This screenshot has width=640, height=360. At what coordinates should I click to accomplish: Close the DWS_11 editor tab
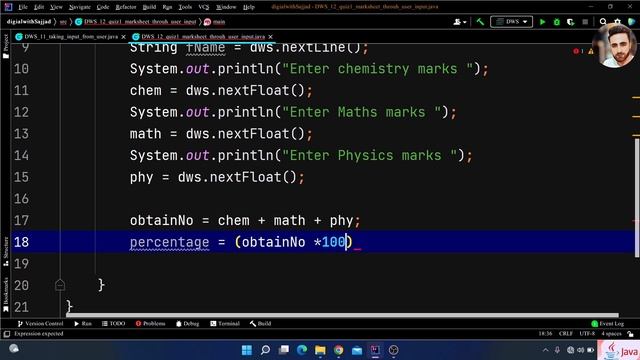124,37
